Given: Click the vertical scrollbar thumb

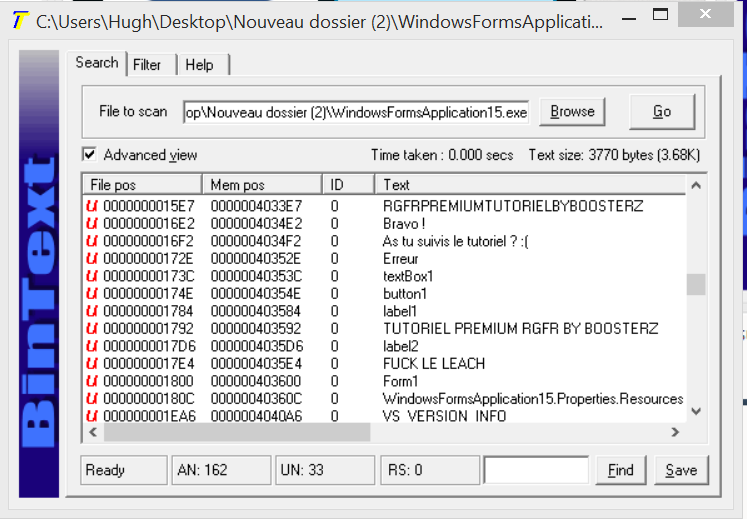Looking at the screenshot, I should tap(696, 285).
